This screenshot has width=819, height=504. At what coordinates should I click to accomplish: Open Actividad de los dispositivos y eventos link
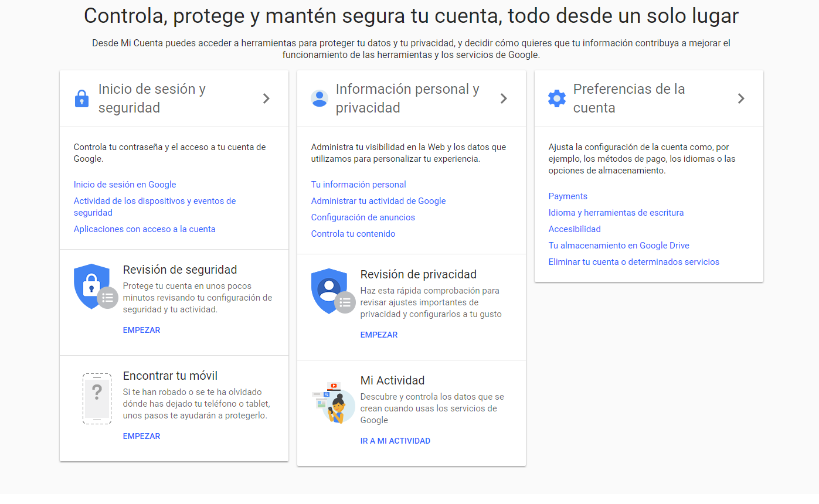point(155,207)
